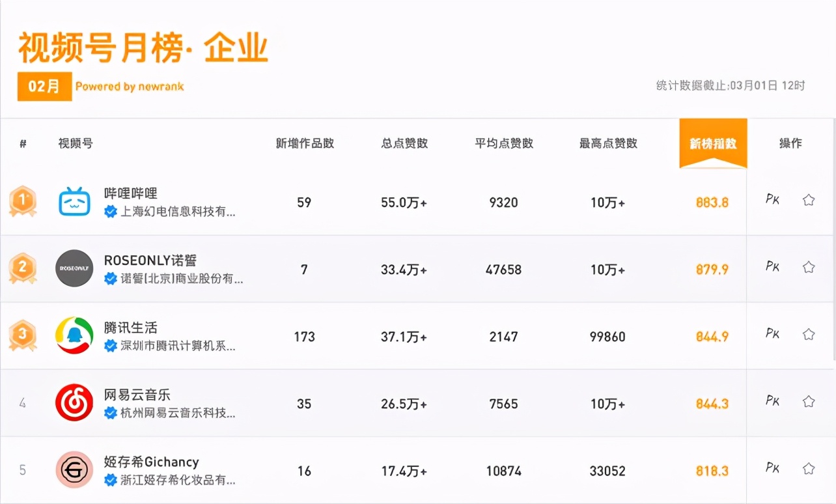The height and width of the screenshot is (504, 836).
Task: Click the 33052 highest likes cell
Action: pos(607,471)
